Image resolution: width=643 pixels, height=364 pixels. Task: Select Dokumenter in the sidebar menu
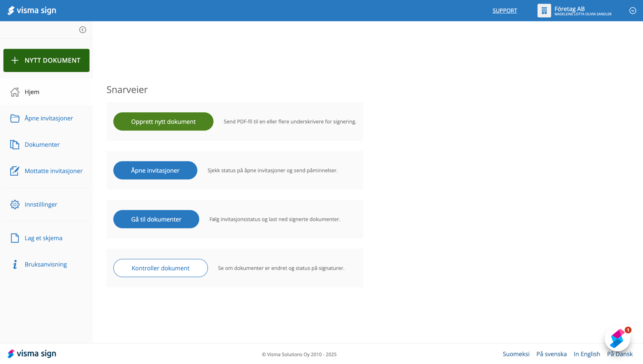(42, 145)
